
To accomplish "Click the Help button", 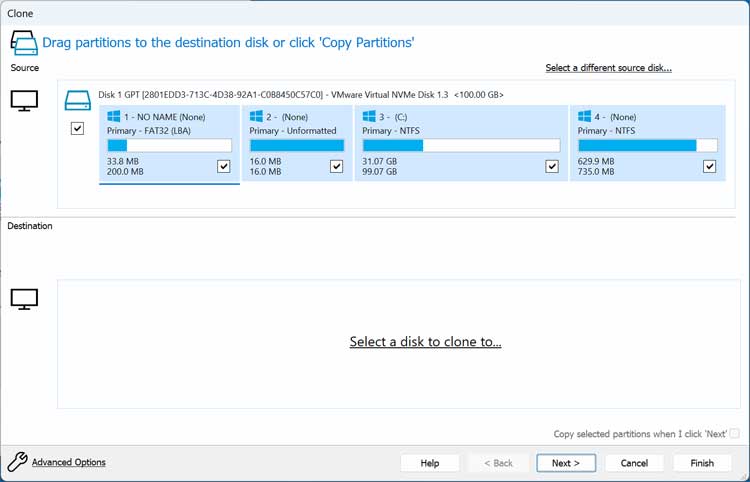I will pyautogui.click(x=430, y=463).
